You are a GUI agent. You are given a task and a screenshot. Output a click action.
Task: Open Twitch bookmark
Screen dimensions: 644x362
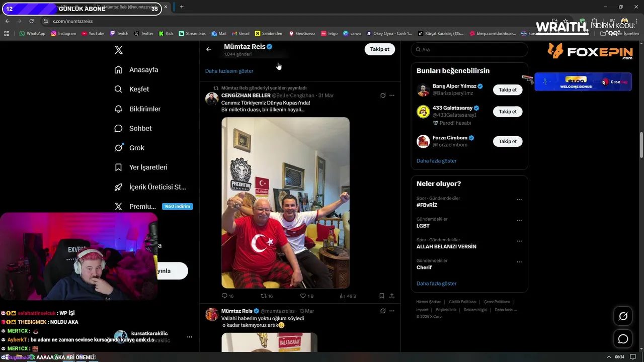pyautogui.click(x=119, y=34)
